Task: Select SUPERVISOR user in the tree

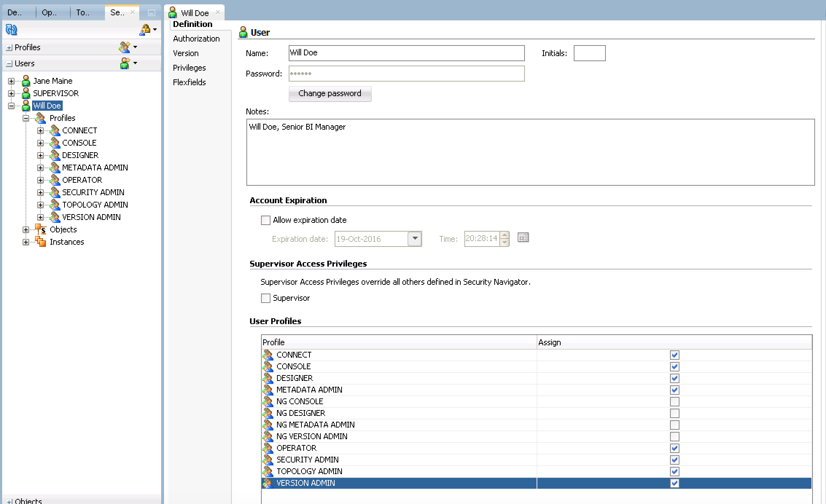Action: click(x=56, y=93)
